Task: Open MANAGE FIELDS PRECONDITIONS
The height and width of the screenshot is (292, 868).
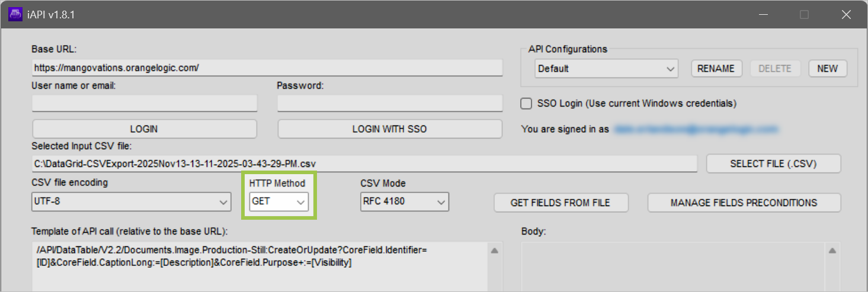Action: click(744, 203)
